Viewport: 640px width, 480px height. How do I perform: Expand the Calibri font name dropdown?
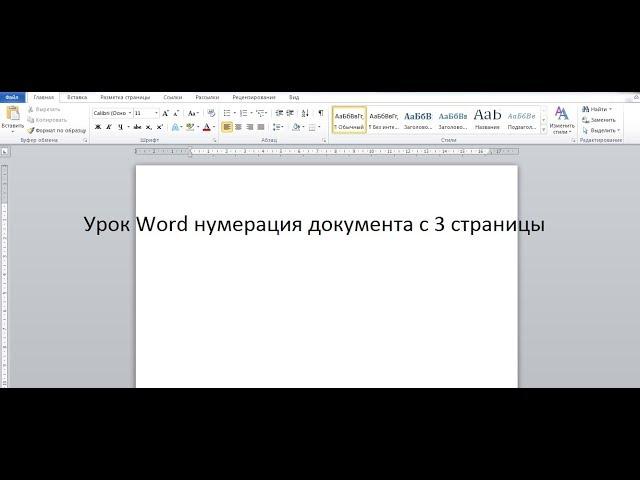[130, 113]
